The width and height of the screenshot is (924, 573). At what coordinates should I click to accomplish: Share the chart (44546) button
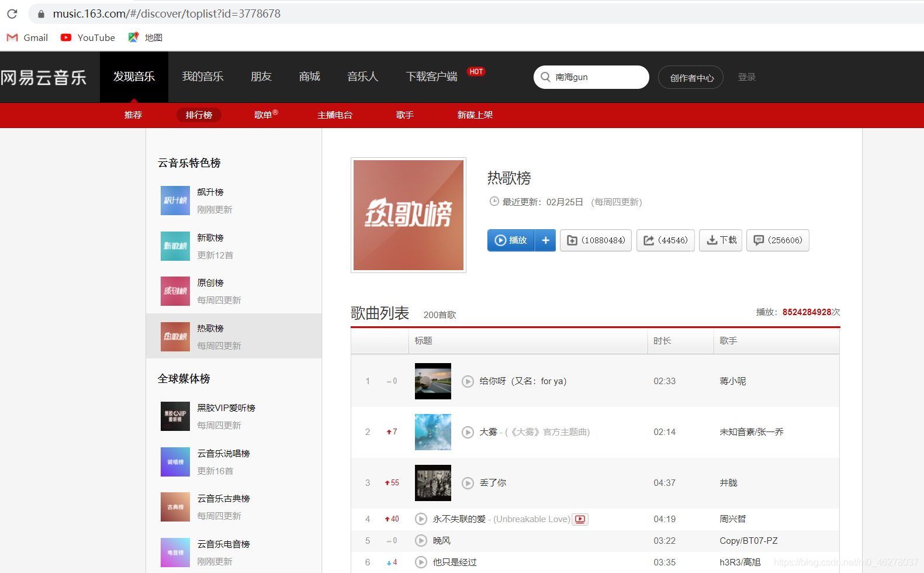pos(666,240)
